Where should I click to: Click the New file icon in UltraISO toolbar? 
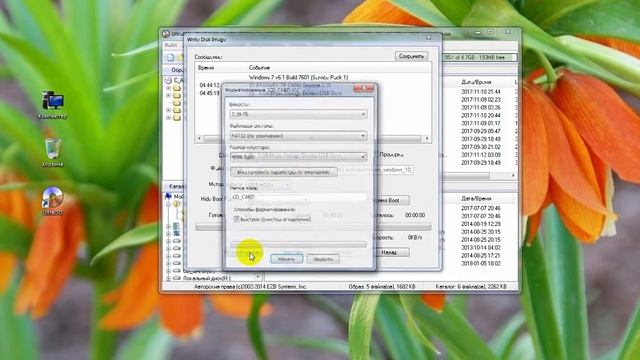click(x=170, y=58)
